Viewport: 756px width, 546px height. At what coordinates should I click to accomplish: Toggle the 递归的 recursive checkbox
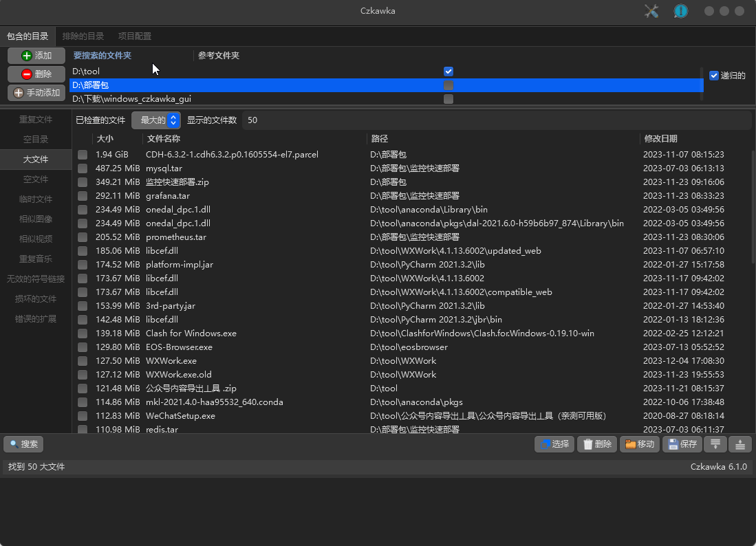coord(714,76)
